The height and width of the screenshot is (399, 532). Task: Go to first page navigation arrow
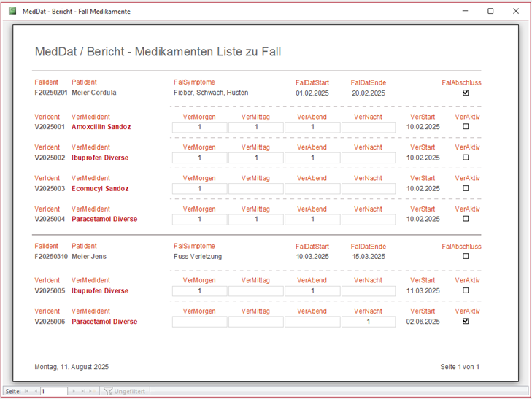[27, 391]
